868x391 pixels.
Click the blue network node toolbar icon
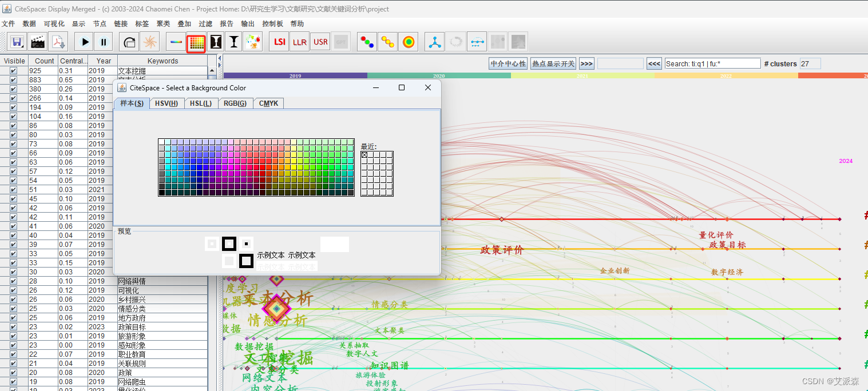pyautogui.click(x=435, y=42)
